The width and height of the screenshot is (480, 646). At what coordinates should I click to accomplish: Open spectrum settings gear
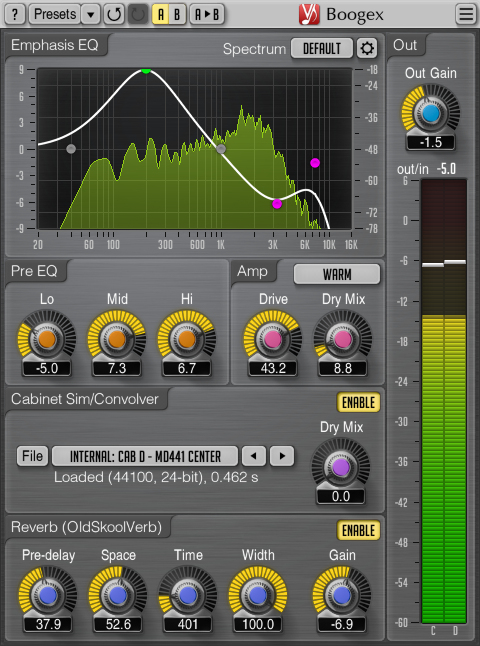367,49
